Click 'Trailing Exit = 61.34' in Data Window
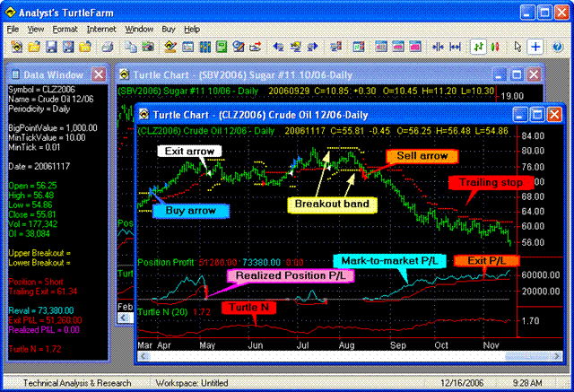 43,292
